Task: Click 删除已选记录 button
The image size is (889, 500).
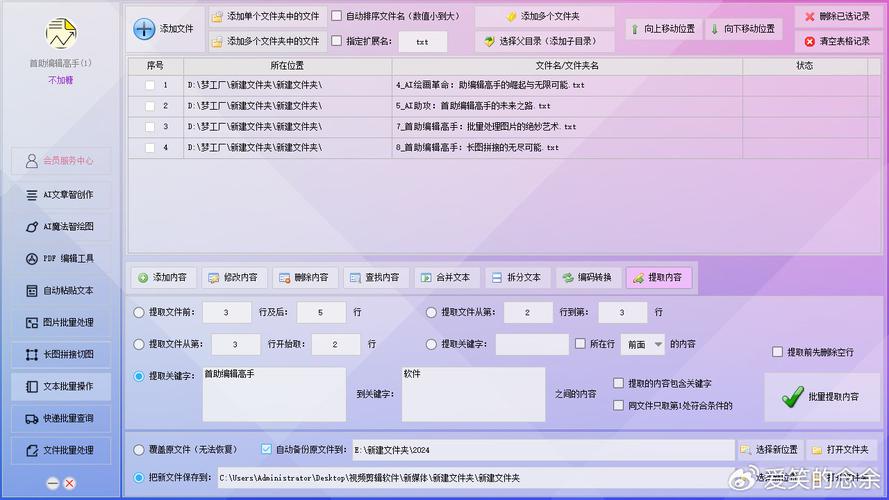Action: click(838, 17)
